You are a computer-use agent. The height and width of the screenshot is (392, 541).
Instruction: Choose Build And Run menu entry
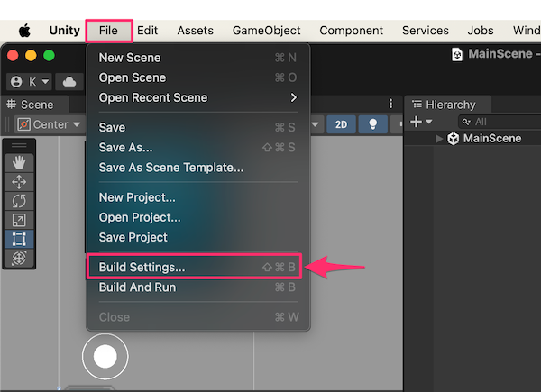(198, 287)
